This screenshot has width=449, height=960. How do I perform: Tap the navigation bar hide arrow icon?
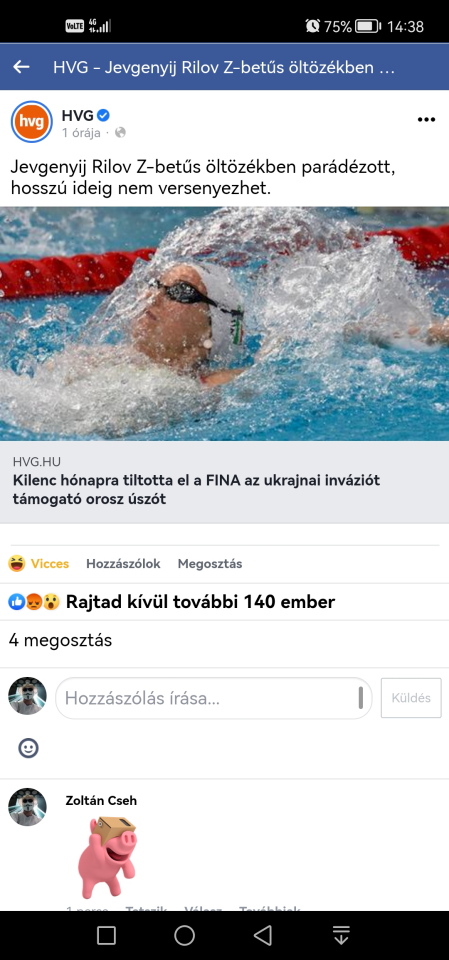341,936
